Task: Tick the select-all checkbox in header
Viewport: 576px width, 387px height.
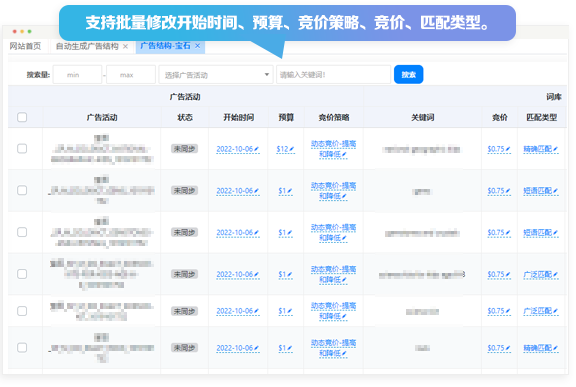Action: 22,117
